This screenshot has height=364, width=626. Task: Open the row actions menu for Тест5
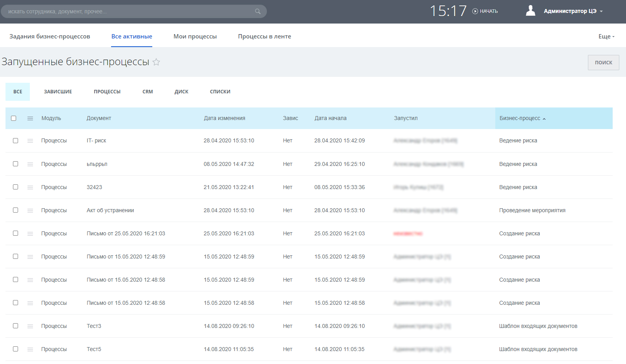(x=30, y=349)
